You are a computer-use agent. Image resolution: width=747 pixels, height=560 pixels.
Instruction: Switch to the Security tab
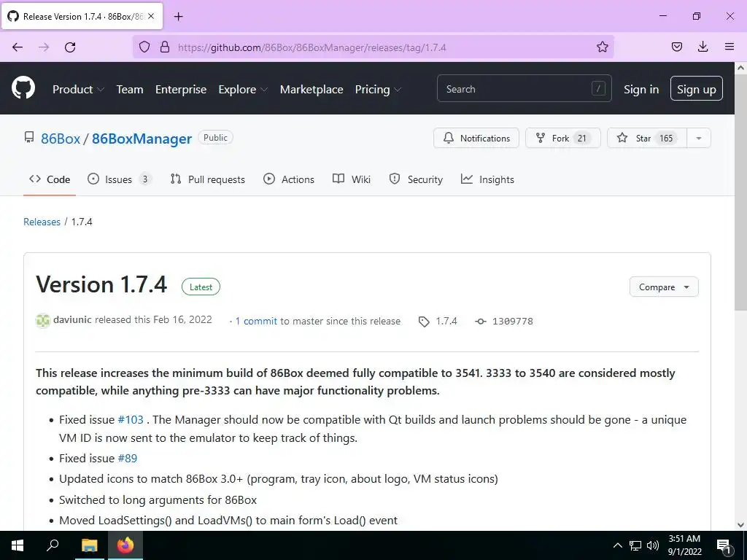(416, 179)
